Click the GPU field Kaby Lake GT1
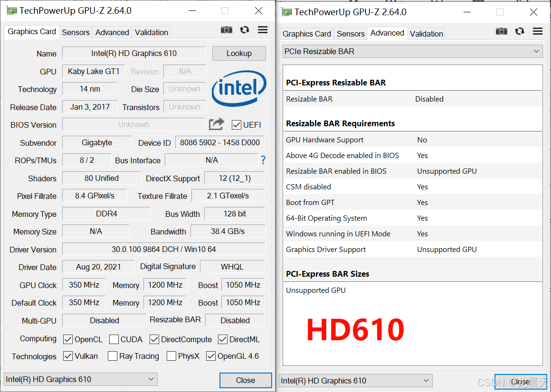 (94, 71)
